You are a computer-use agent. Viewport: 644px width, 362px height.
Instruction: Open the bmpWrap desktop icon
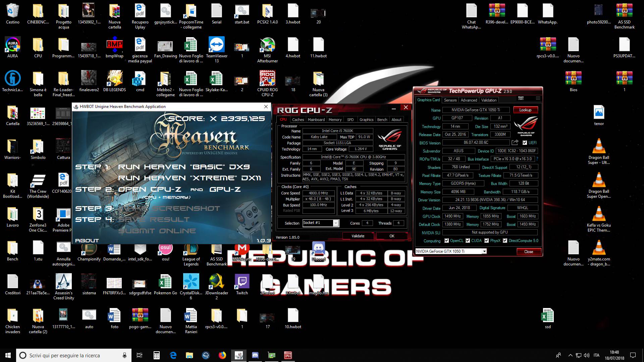pos(114,47)
